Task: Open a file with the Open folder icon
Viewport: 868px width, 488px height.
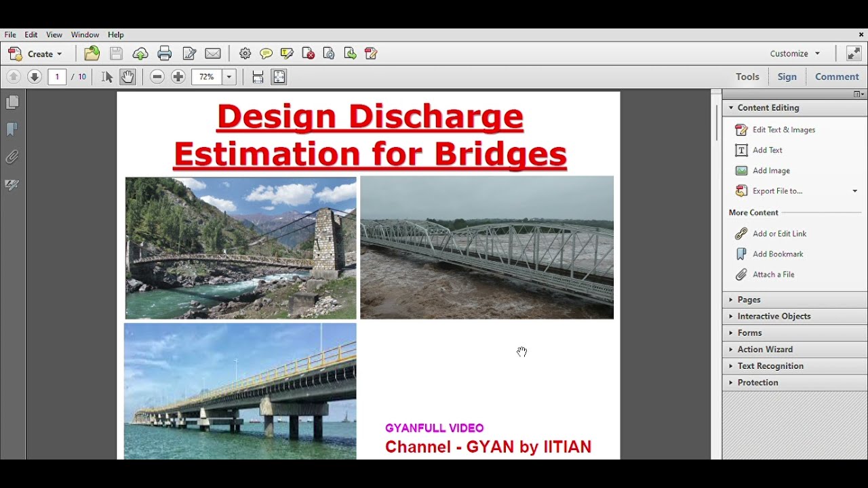Action: (92, 54)
